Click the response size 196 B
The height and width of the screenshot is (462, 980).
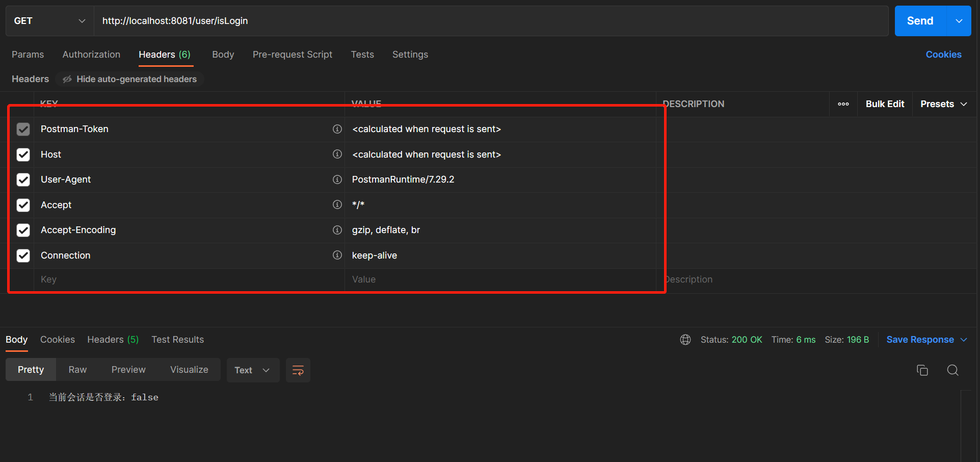tap(847, 340)
